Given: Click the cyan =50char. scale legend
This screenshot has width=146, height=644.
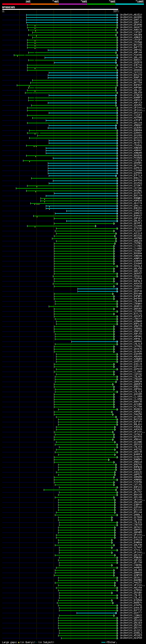Looking at the screenshot, I should [x=109, y=642].
